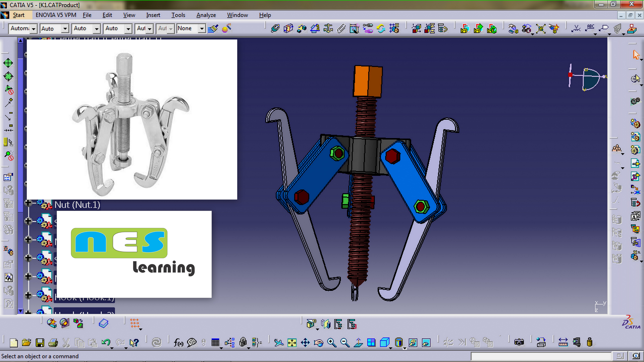Select the Weld Feature annotation tool

576,29
